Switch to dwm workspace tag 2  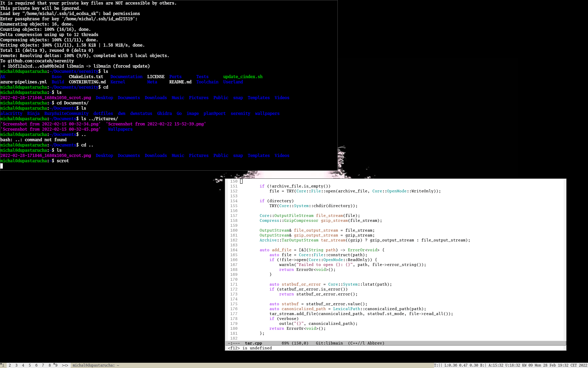(10, 365)
